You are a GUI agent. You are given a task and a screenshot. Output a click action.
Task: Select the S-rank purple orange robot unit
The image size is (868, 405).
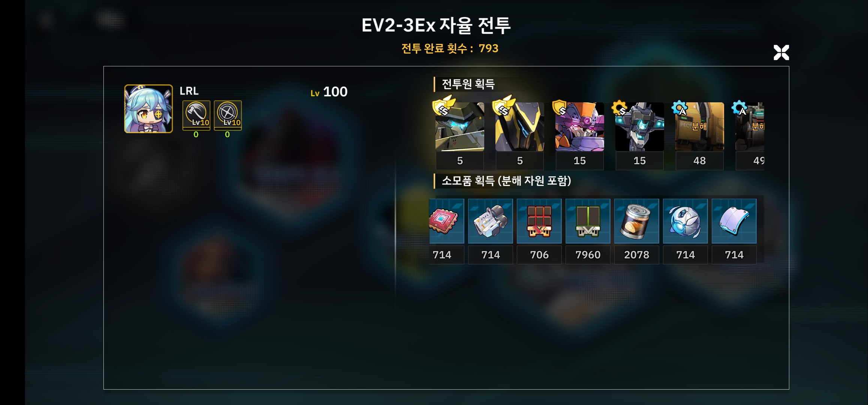pyautogui.click(x=579, y=127)
